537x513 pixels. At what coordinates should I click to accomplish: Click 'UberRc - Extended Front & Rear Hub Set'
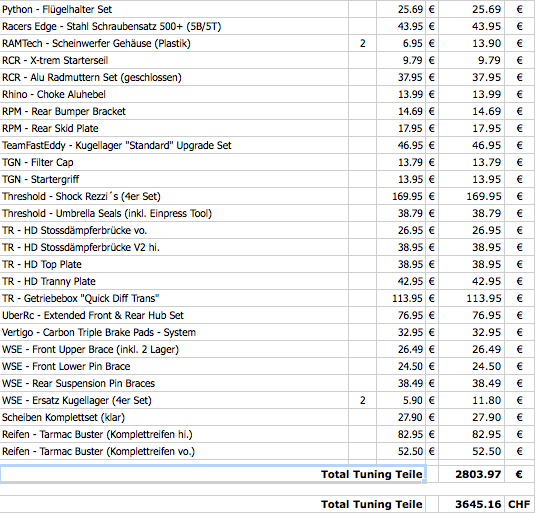174,315
